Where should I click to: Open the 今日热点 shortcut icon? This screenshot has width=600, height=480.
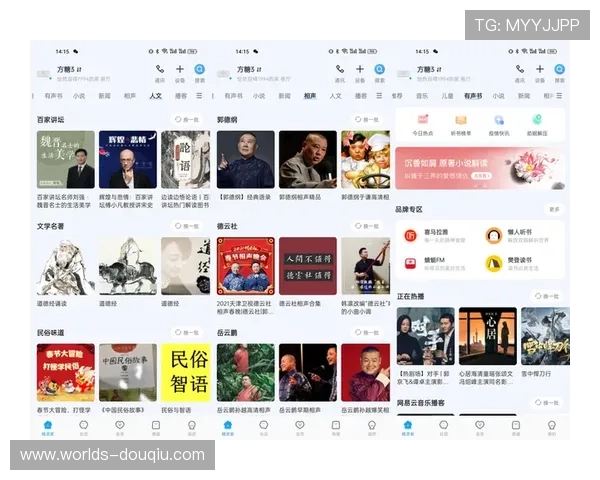(420, 120)
